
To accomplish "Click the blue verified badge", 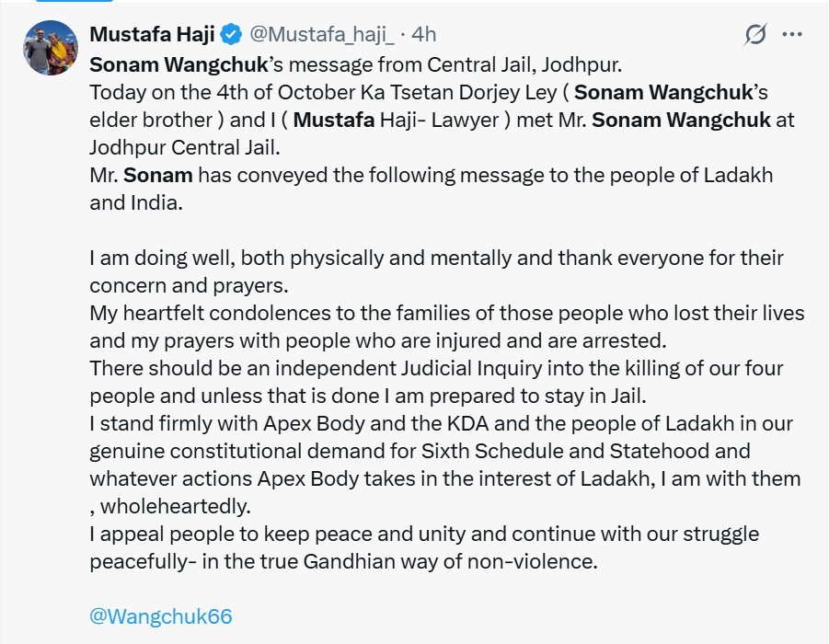I will [x=232, y=35].
